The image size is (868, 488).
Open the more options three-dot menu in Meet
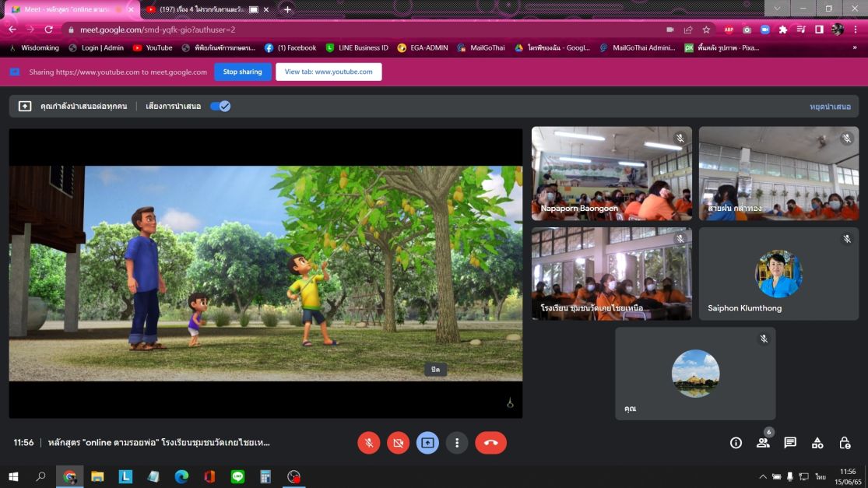[457, 443]
